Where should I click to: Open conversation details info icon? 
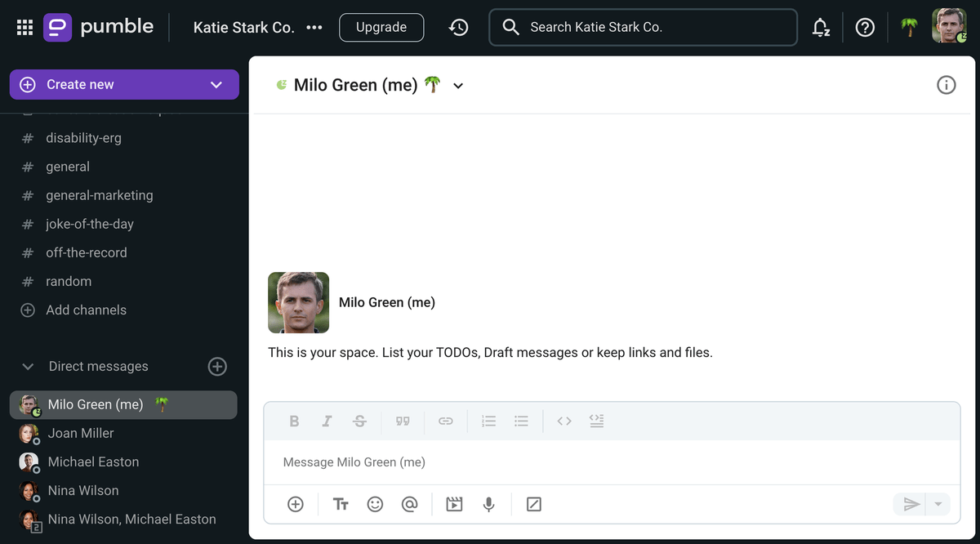[946, 85]
